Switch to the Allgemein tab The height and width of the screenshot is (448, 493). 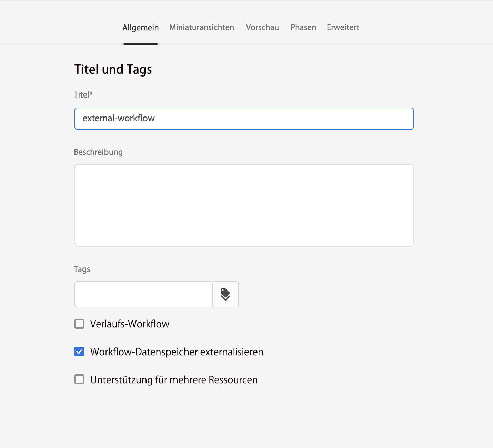tap(141, 28)
